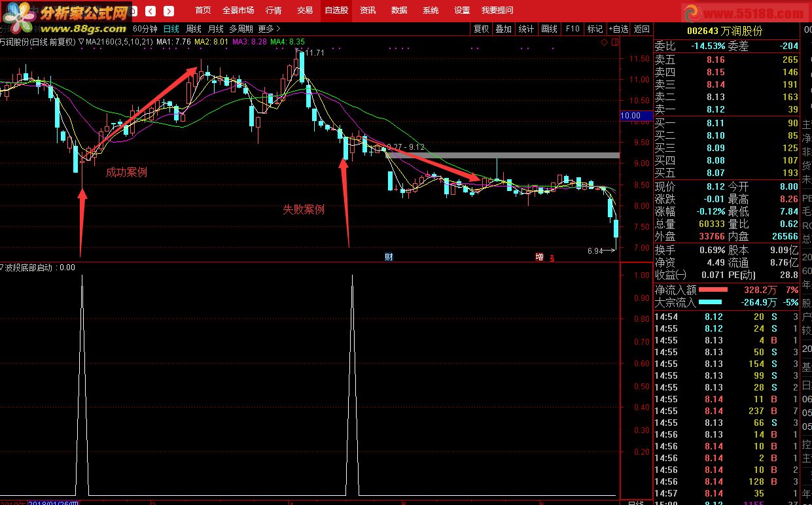Click the MA3: 8.28 value label

pyautogui.click(x=249, y=42)
